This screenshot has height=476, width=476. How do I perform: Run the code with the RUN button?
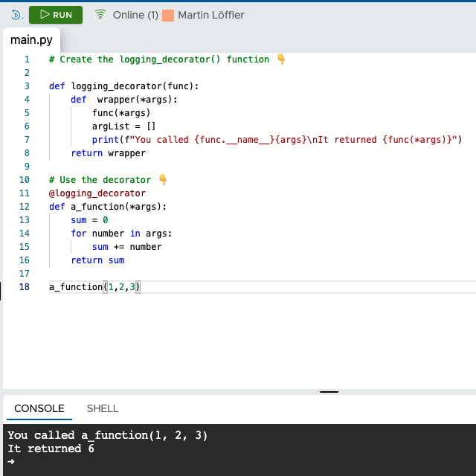click(56, 15)
